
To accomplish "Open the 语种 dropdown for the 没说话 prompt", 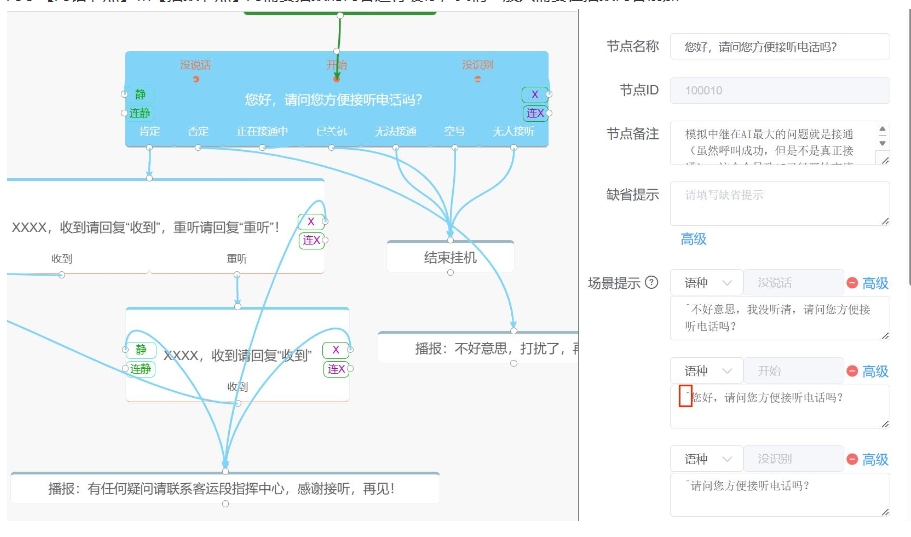I will tap(706, 283).
